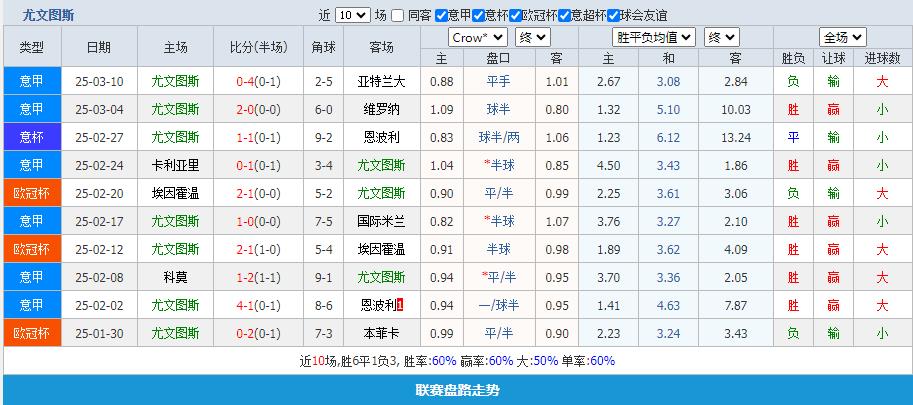Toggle the 同客 checkbox

(398, 16)
